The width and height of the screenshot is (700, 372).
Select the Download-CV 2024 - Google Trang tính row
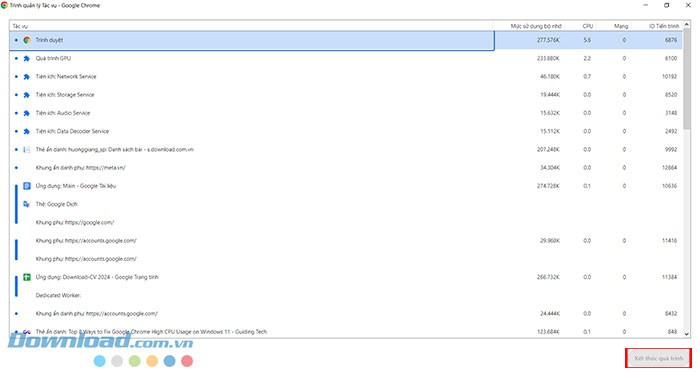tap(346, 277)
